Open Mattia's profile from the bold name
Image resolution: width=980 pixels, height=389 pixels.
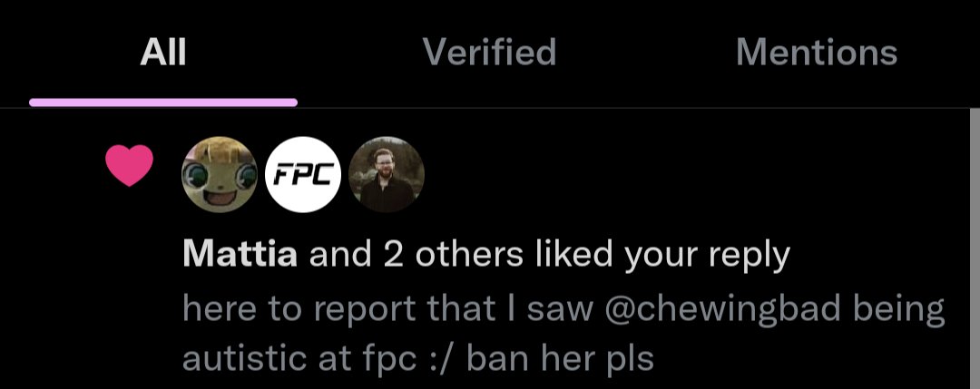pyautogui.click(x=240, y=254)
